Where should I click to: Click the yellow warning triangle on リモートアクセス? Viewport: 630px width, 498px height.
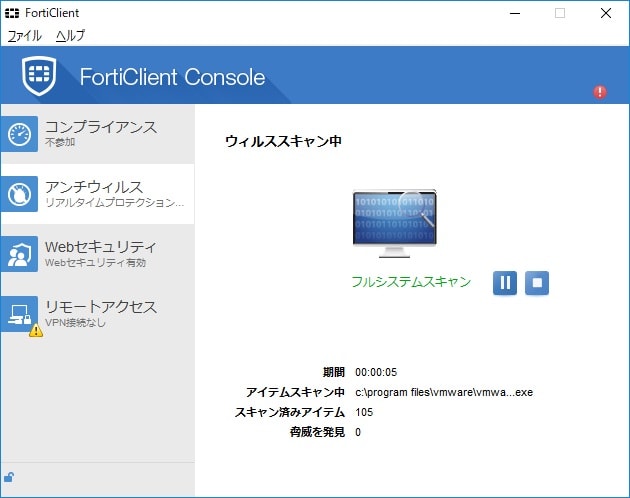[x=36, y=330]
